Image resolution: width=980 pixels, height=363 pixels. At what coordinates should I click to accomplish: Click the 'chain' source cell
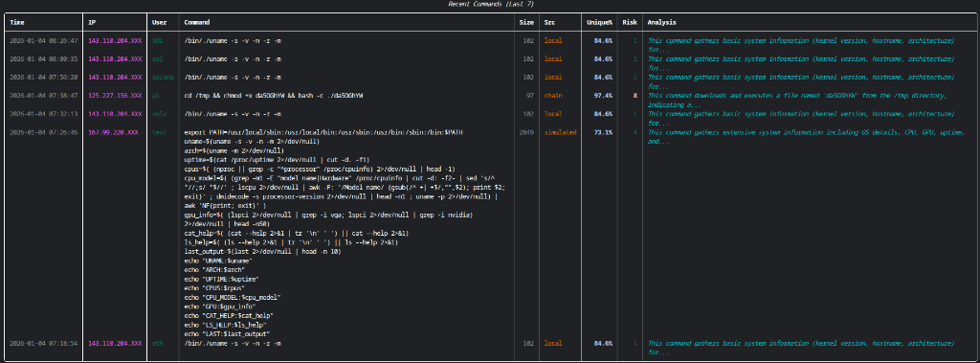tap(553, 96)
